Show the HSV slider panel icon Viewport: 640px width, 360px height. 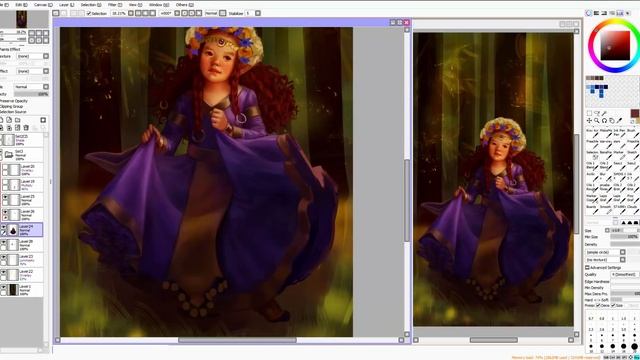(604, 13)
